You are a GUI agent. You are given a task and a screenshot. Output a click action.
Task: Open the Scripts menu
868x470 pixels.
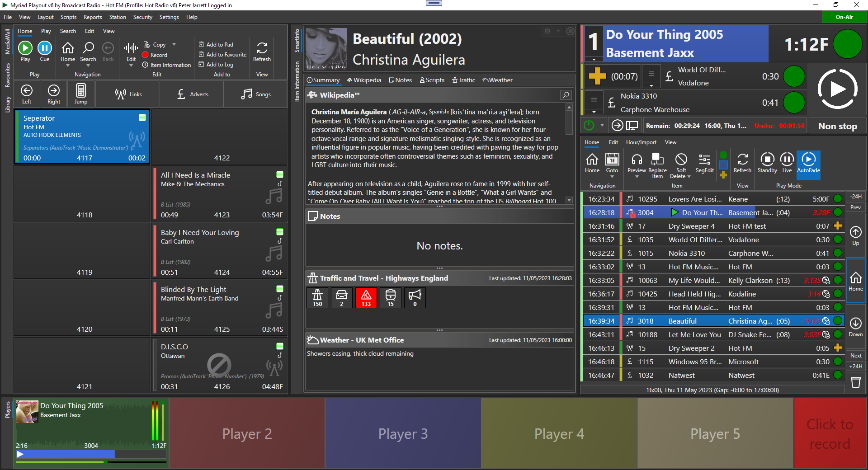click(x=68, y=17)
